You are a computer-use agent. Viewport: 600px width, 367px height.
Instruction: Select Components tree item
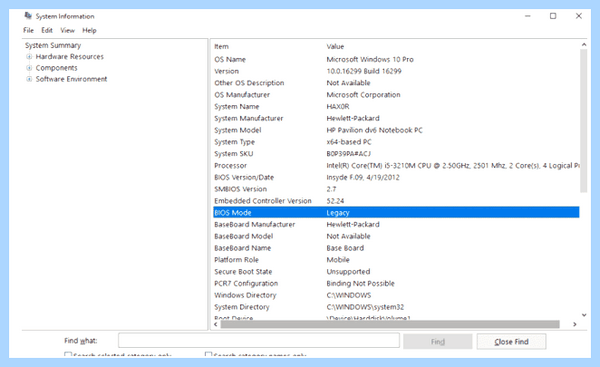tap(57, 68)
